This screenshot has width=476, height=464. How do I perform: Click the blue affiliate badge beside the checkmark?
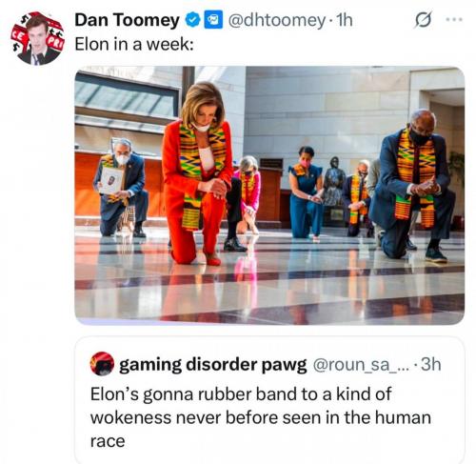213,20
